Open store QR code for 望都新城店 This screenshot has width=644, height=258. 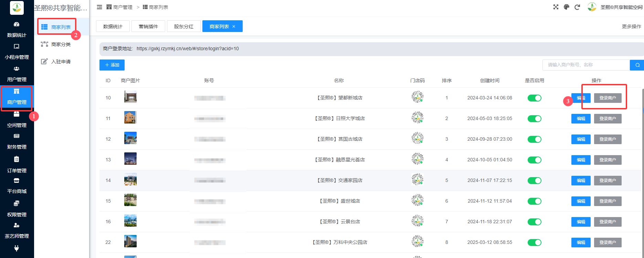pyautogui.click(x=418, y=97)
